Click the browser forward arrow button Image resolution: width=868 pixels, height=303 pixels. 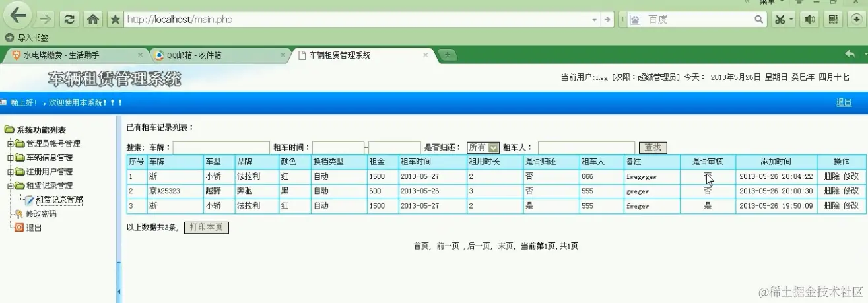coord(45,19)
